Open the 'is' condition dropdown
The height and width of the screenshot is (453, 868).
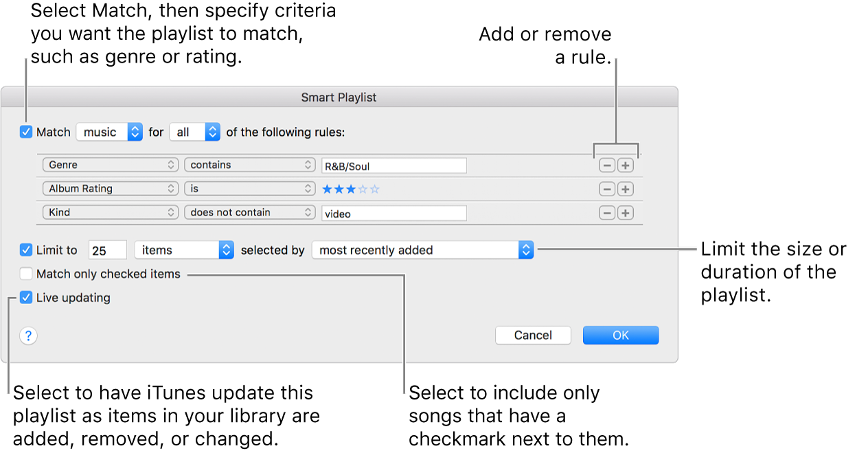(x=250, y=189)
